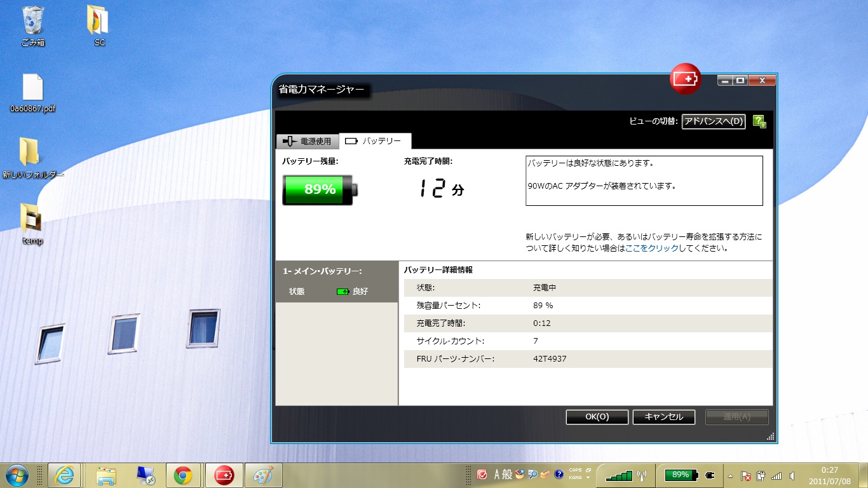Open the Windows Start menu
The height and width of the screenshot is (488, 868).
[17, 475]
